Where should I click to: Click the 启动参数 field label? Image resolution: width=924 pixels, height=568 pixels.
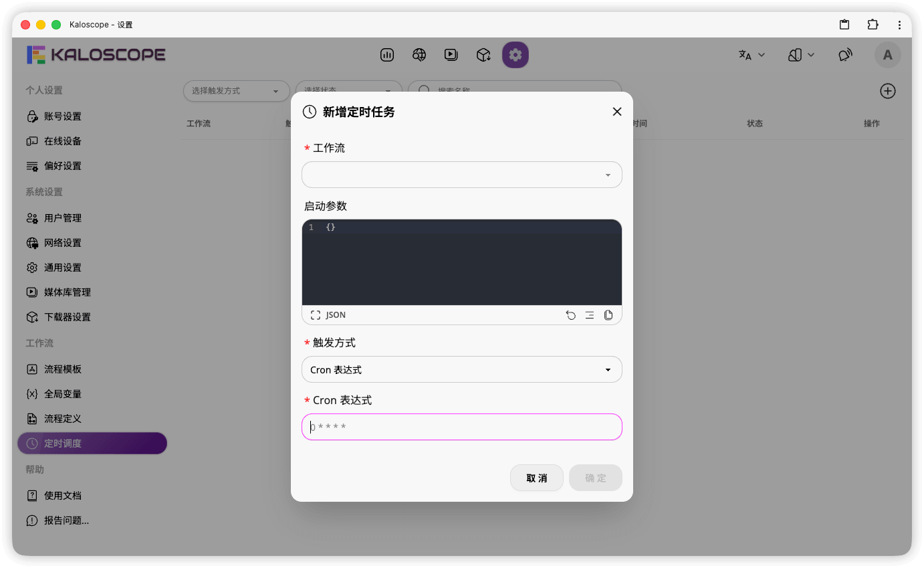(x=326, y=206)
